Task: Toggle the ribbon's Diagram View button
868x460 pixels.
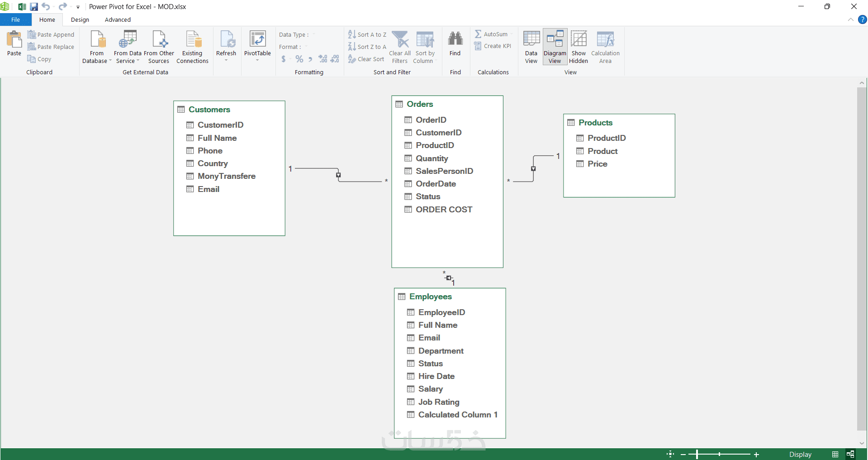Action: 555,47
